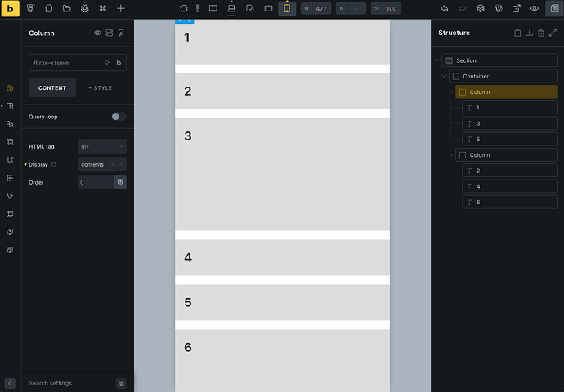
Task: Collapse the Section chevron in Structure
Action: click(x=437, y=60)
